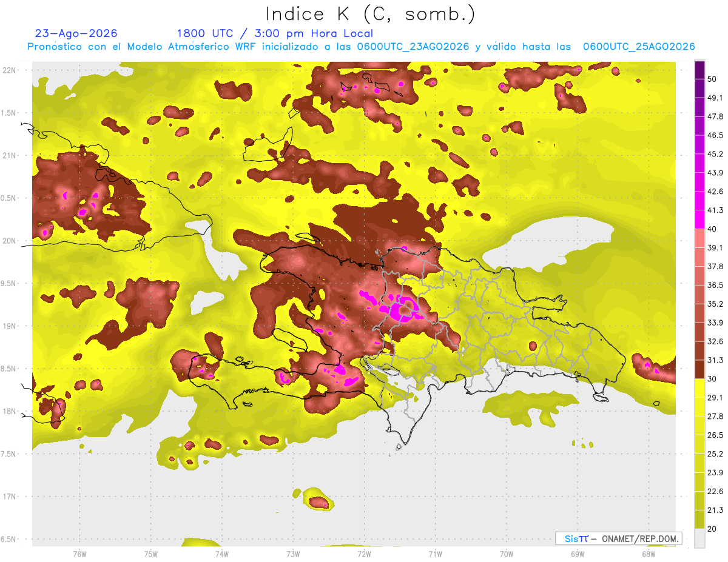Pick the magenta swatch between 40 and 41.3
Screen dimensions: 728x562
[699, 219]
